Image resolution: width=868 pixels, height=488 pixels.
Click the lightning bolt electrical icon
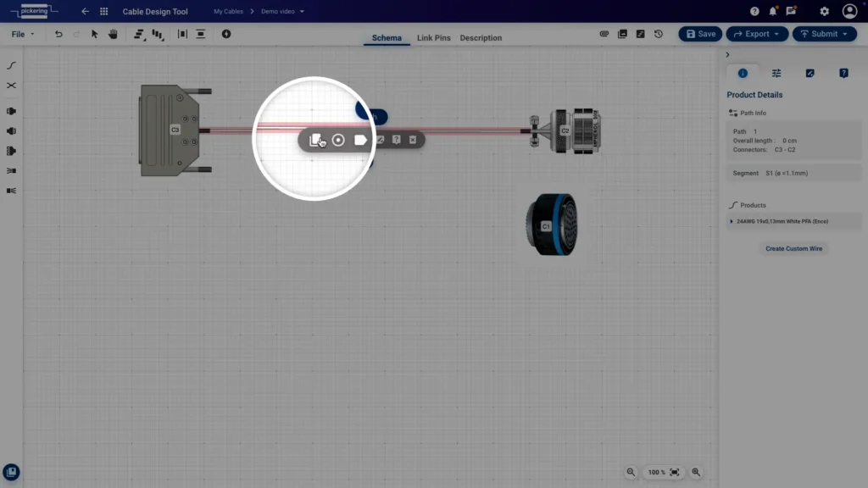(225, 34)
